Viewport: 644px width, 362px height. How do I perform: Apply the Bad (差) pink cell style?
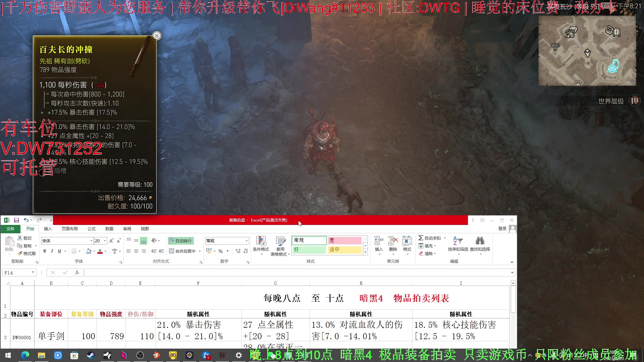click(x=344, y=240)
